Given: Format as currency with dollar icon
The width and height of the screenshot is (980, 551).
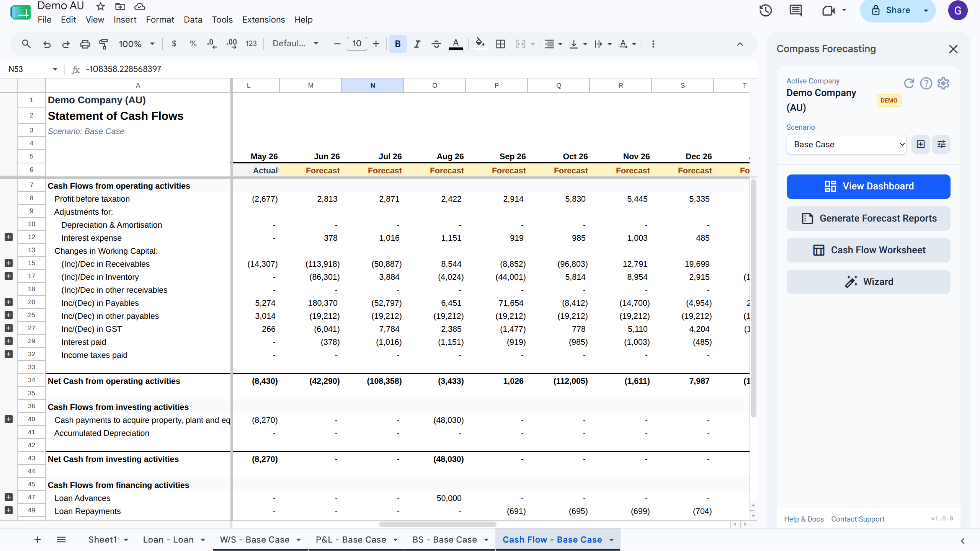Looking at the screenshot, I should click(x=174, y=44).
